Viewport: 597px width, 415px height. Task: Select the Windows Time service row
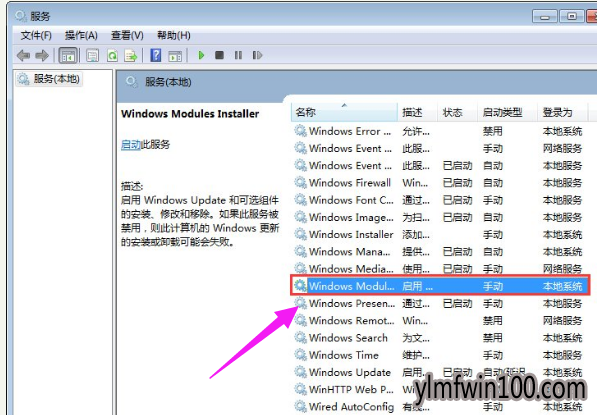click(x=440, y=355)
